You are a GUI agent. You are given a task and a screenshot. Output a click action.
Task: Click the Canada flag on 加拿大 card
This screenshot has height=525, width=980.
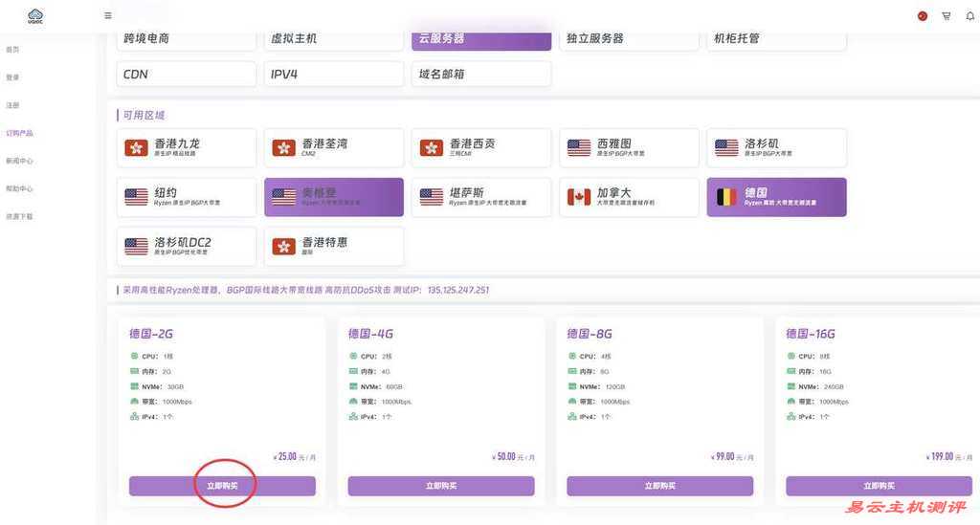click(579, 197)
